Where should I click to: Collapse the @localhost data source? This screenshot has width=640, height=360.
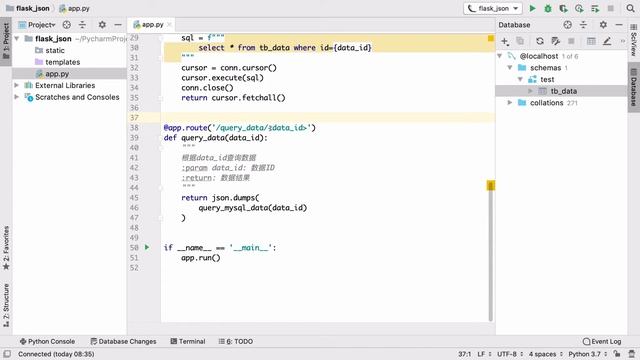pos(500,56)
